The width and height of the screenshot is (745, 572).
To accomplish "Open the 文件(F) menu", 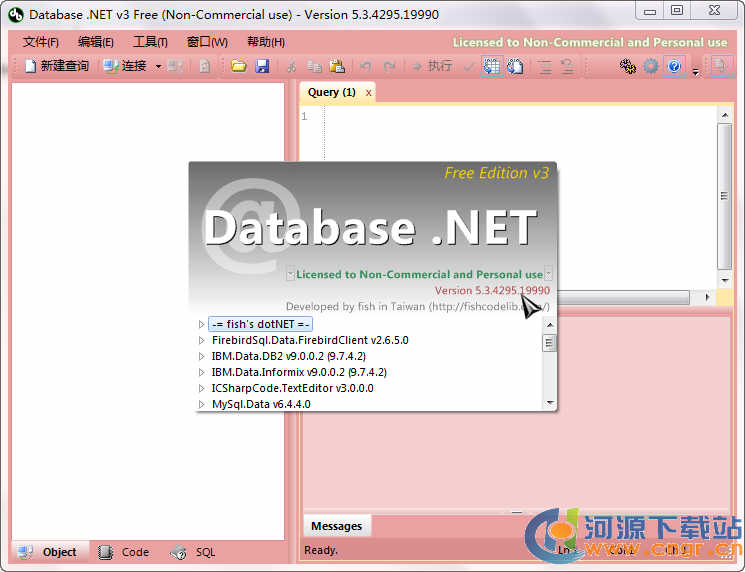I will click(40, 42).
